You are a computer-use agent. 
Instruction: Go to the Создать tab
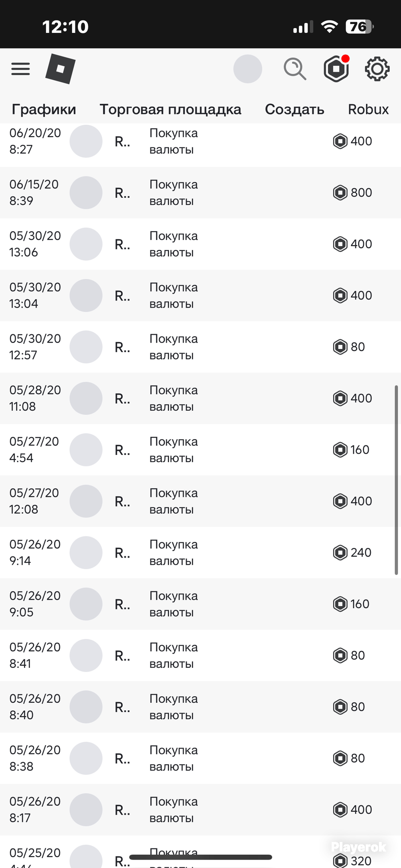(295, 109)
